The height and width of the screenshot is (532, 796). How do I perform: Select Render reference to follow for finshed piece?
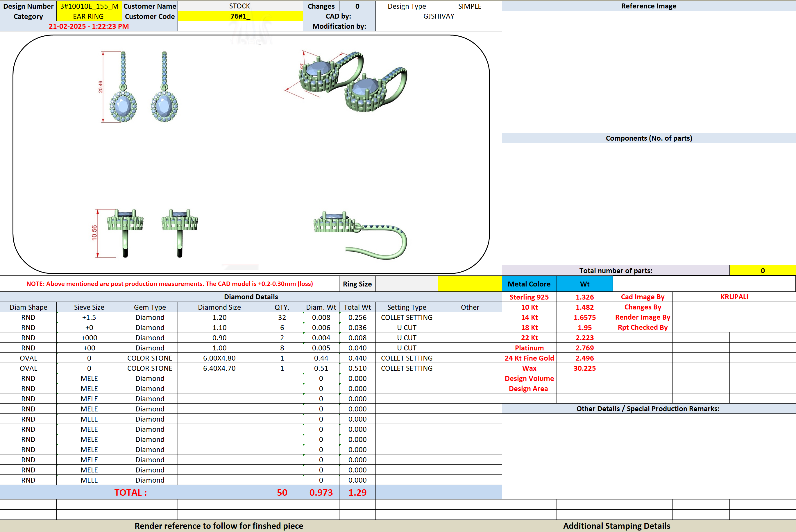point(219,526)
